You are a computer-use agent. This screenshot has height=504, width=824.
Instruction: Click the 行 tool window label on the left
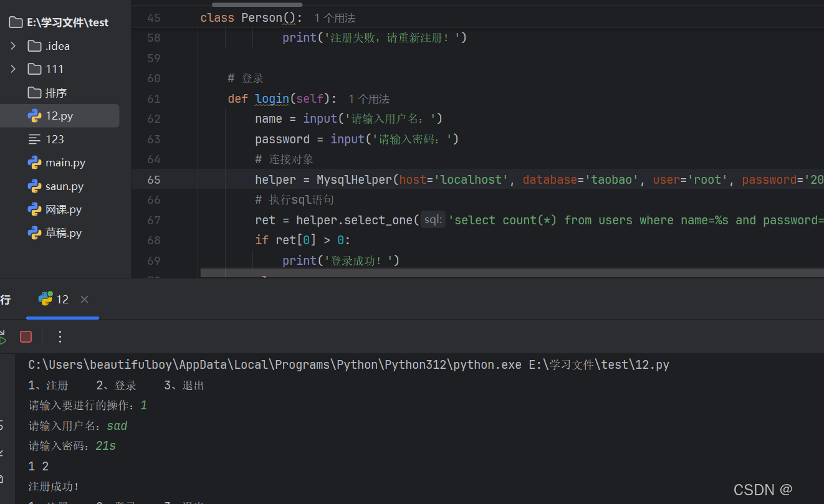click(6, 299)
